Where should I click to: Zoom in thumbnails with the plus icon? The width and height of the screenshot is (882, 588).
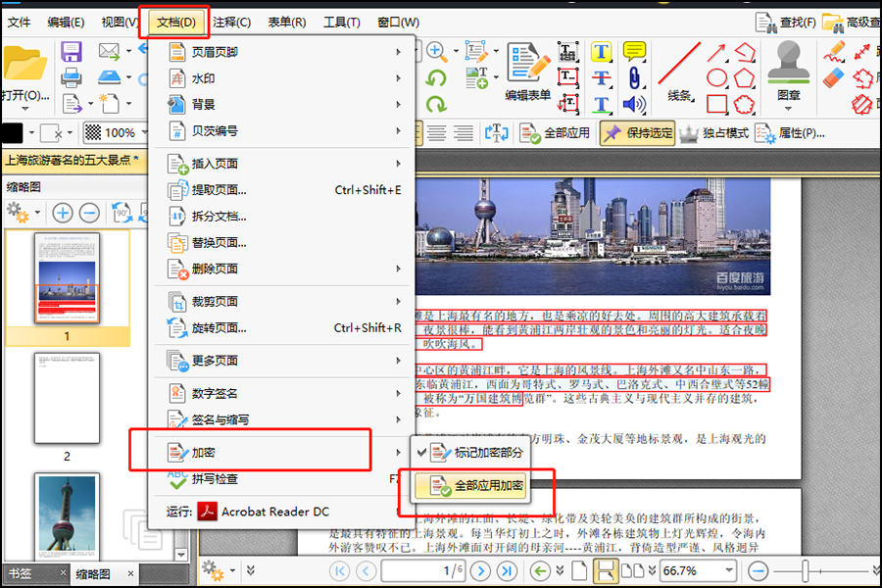click(63, 214)
